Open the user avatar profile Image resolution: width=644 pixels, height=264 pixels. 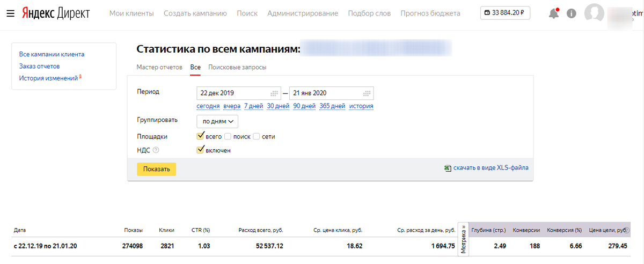tap(594, 13)
